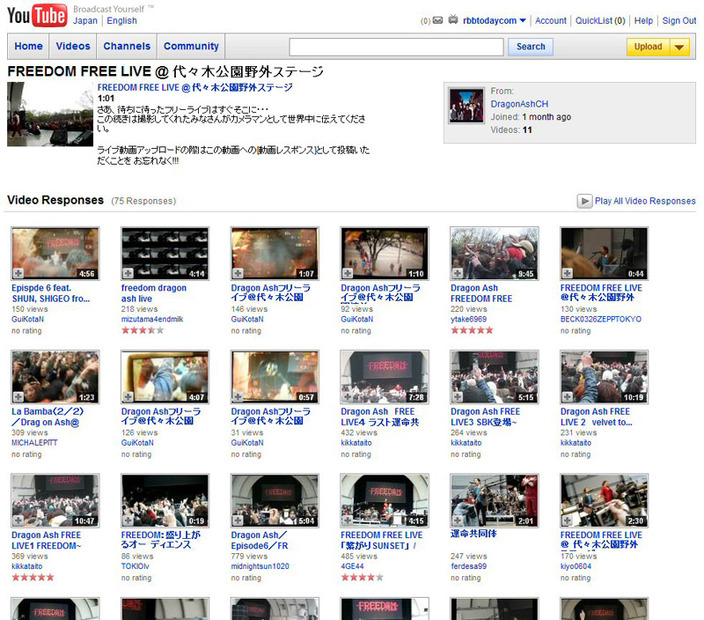Open the Community tab

191,46
